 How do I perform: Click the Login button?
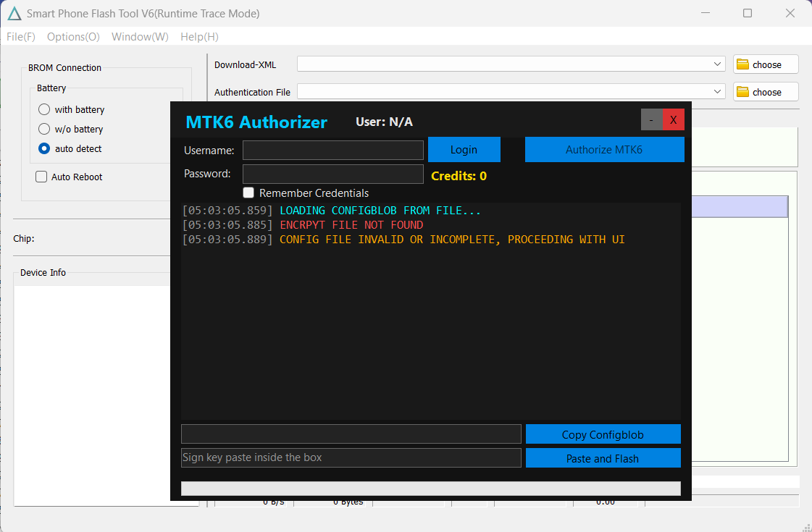(464, 150)
